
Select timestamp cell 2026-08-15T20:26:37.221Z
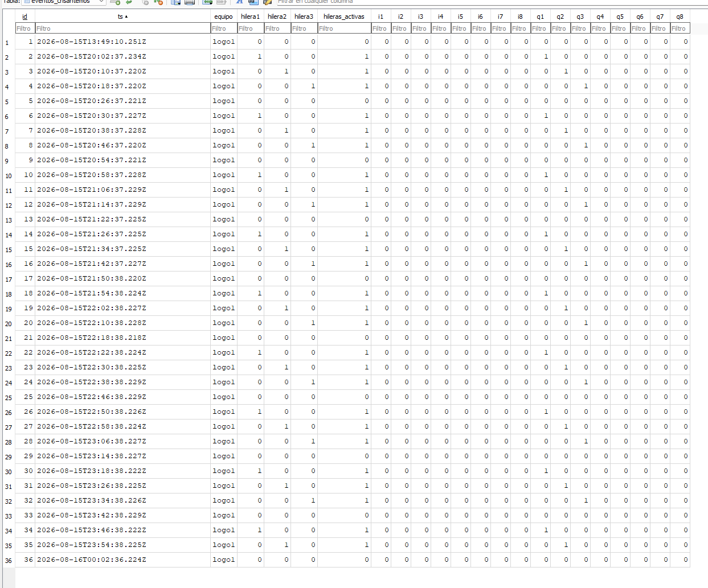point(122,101)
